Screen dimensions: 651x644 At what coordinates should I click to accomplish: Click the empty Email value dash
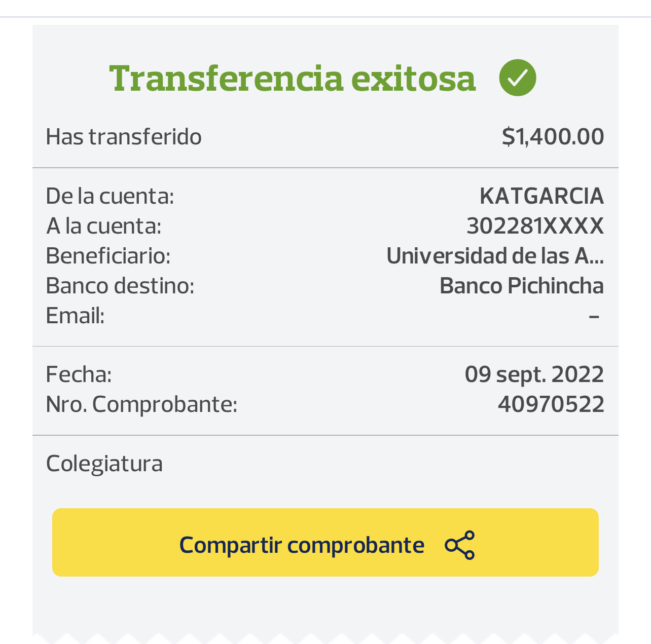click(594, 316)
